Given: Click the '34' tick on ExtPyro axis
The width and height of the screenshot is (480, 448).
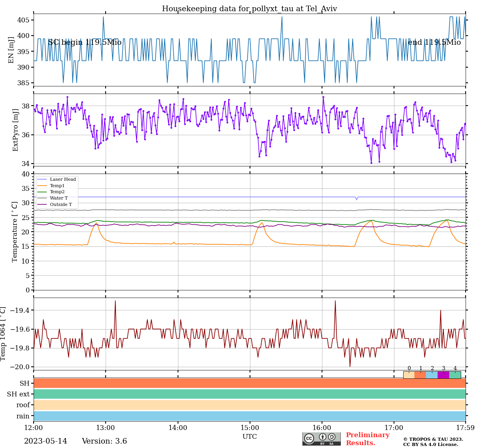Looking at the screenshot, I should tap(26, 164).
